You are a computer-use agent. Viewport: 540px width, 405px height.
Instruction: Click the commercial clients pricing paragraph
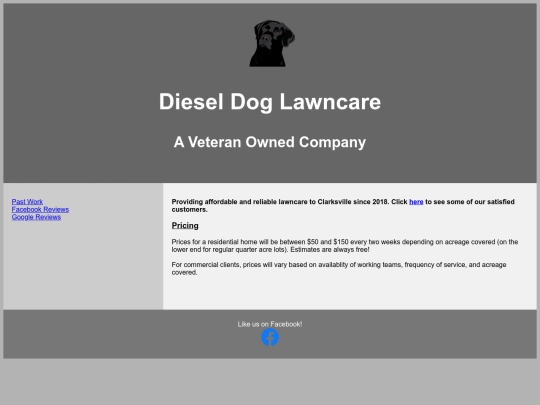tap(339, 268)
